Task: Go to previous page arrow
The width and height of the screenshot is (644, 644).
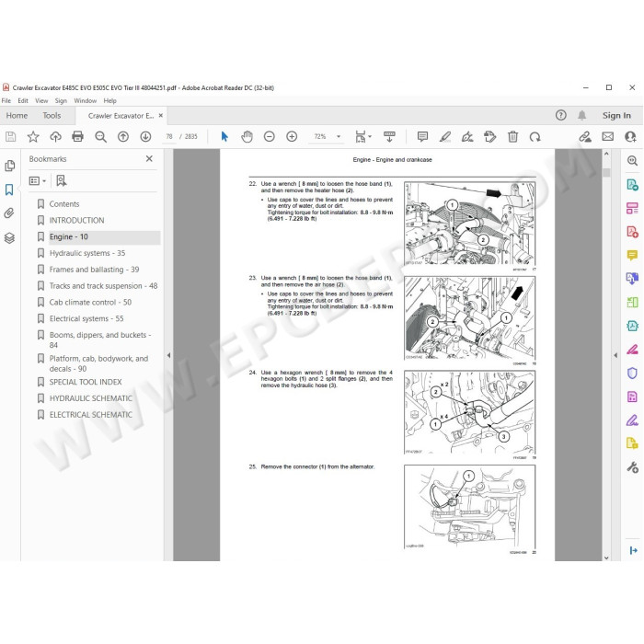Action: [123, 137]
